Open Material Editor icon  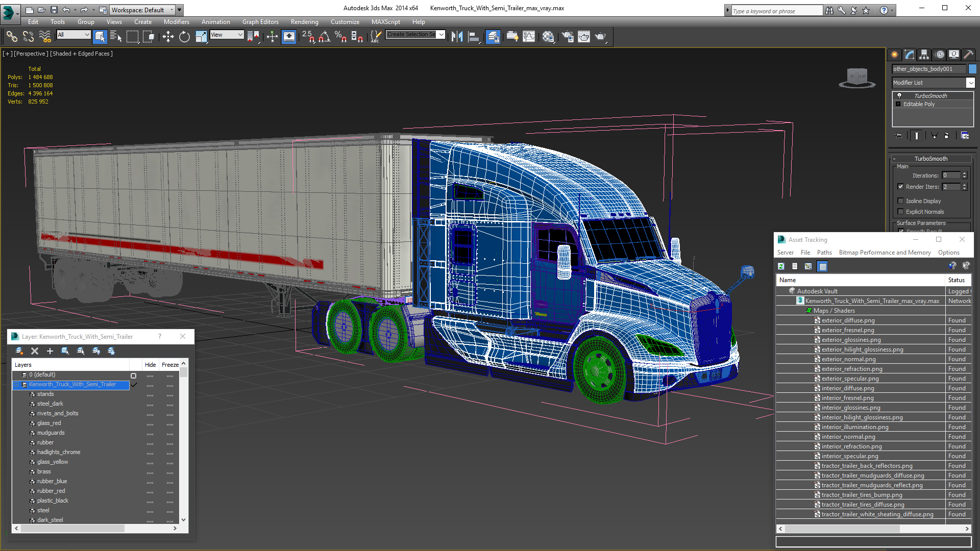[x=548, y=36]
